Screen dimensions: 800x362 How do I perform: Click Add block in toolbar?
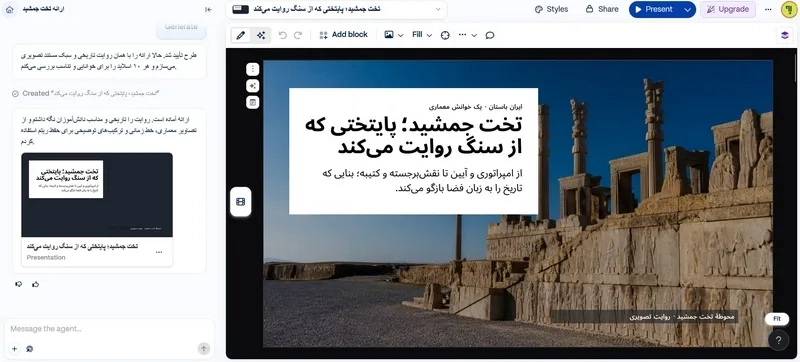(x=343, y=35)
